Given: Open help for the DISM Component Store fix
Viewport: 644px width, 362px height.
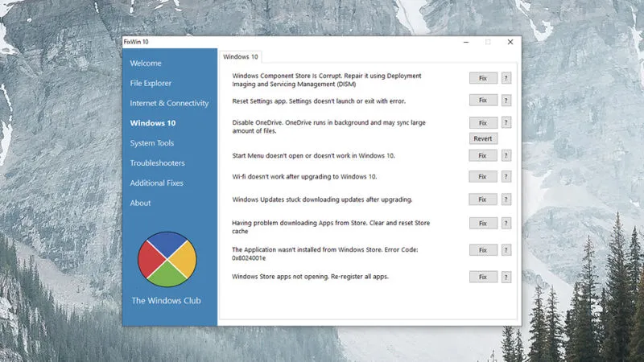Looking at the screenshot, I should 506,78.
